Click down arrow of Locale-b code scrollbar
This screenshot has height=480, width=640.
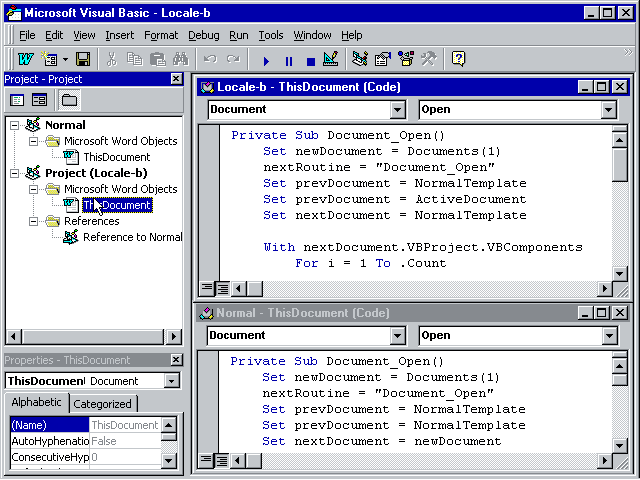click(620, 273)
